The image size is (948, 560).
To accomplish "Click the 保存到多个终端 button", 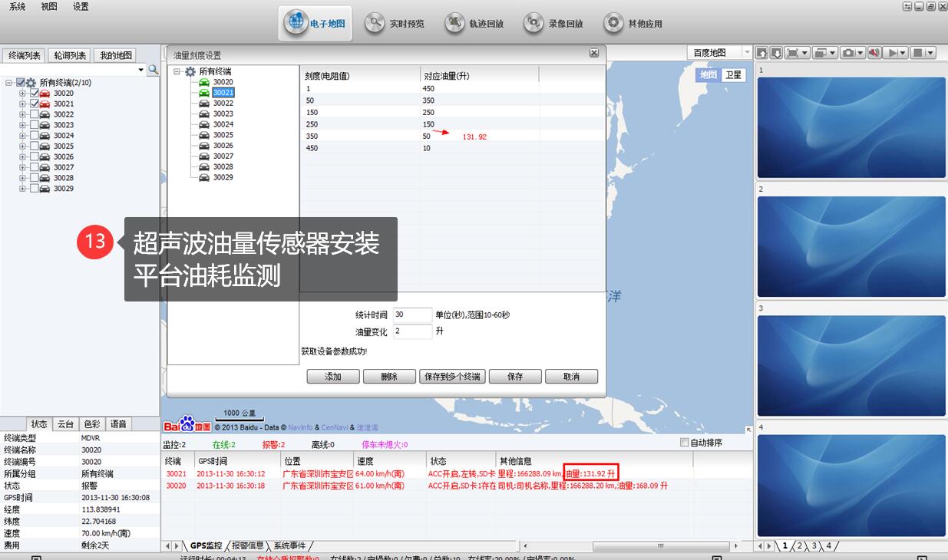I will (x=452, y=377).
